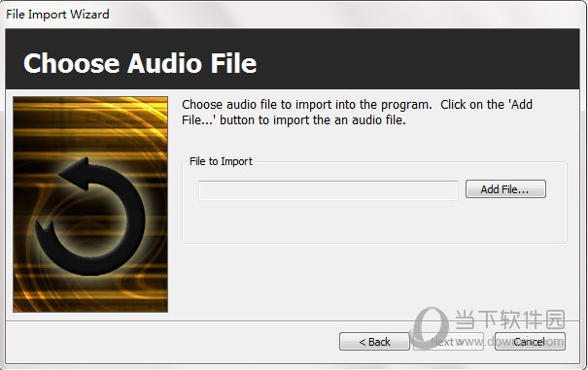
Task: Click the 'Choose Audio File' heading
Action: pyautogui.click(x=140, y=63)
